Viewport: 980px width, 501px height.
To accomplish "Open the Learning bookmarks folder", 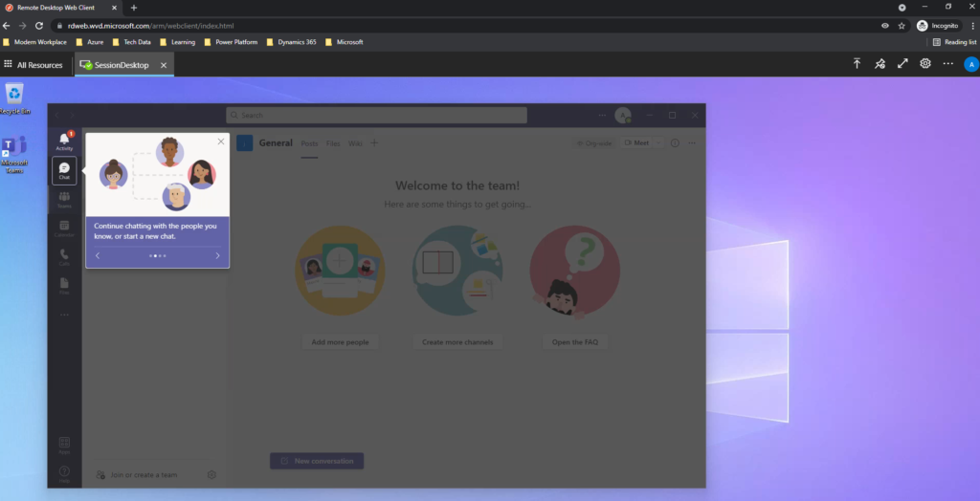I will (177, 42).
